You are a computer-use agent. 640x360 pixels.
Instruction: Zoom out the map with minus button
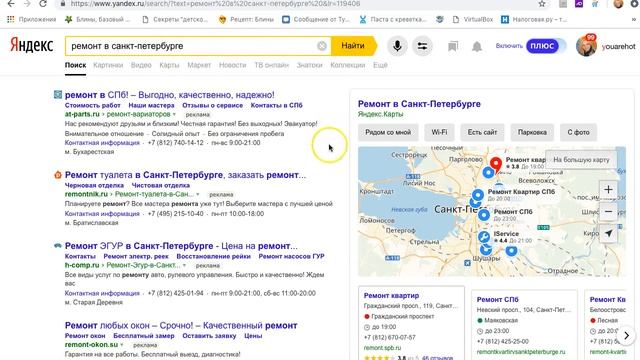pyautogui.click(x=608, y=211)
